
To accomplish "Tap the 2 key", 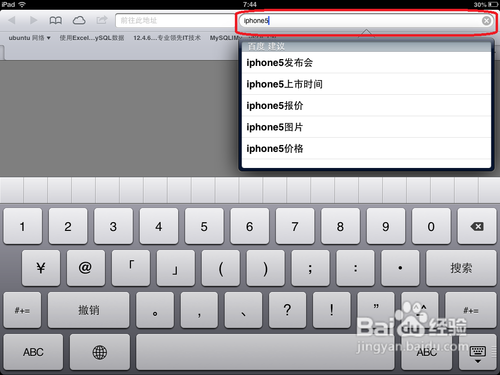I will click(x=68, y=226).
